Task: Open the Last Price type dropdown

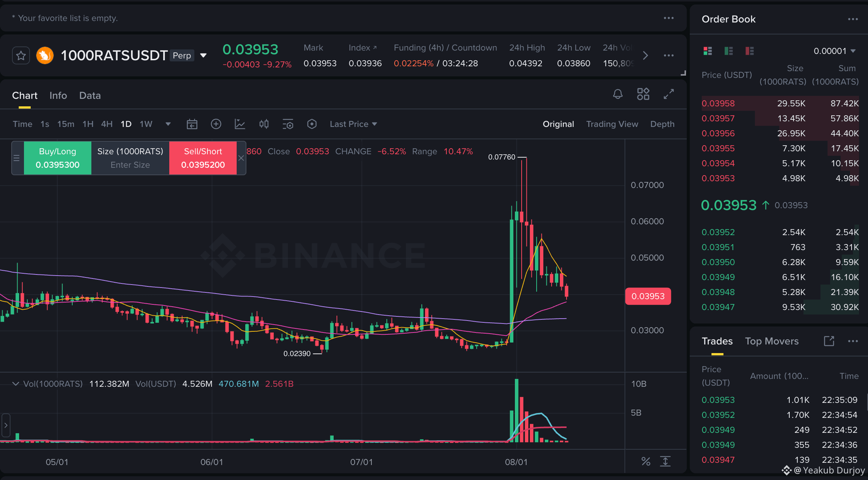Action: (x=353, y=124)
